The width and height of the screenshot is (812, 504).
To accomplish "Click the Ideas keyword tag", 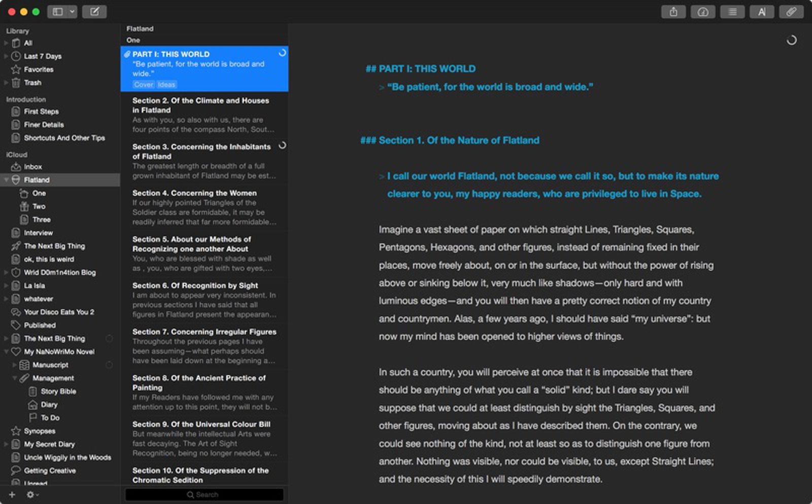I will (x=167, y=84).
